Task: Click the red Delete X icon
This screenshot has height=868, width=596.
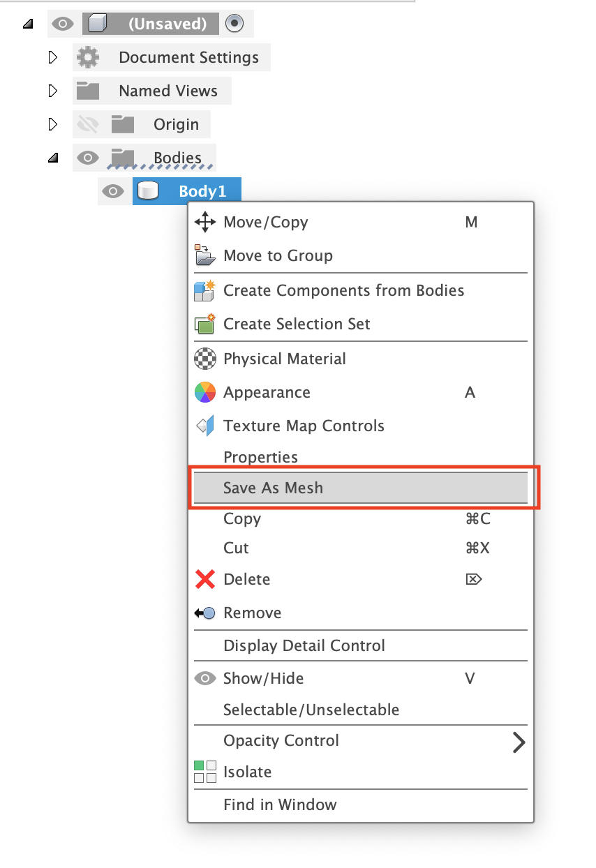Action: 206,579
